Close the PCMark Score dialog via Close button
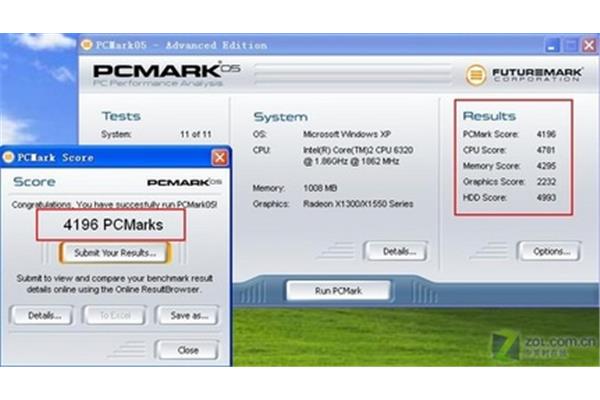 pyautogui.click(x=188, y=350)
